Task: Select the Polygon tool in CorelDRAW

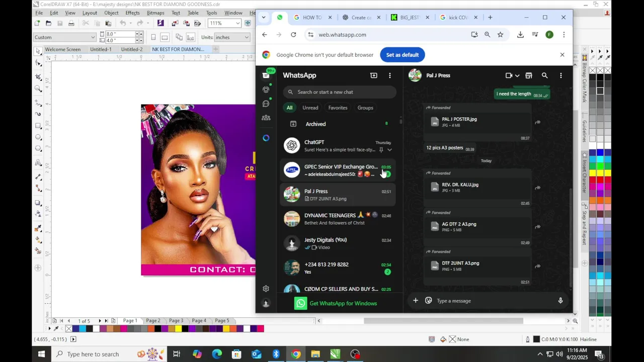Action: (x=38, y=149)
